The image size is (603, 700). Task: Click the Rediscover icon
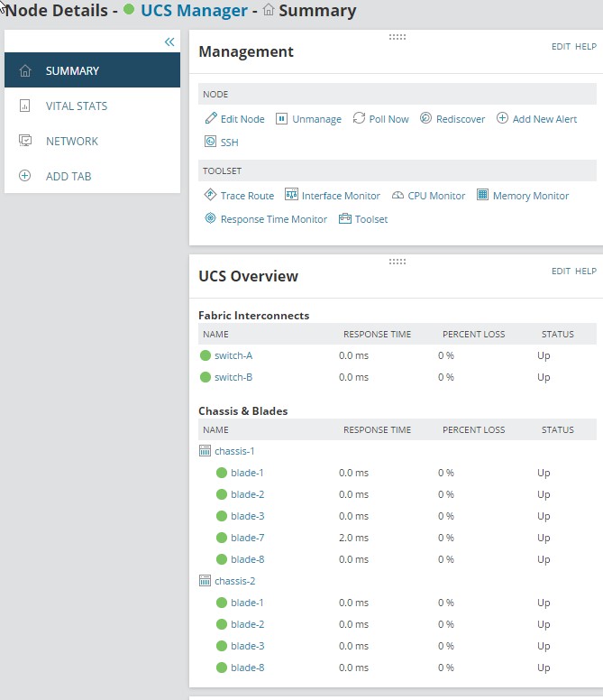tap(426, 118)
